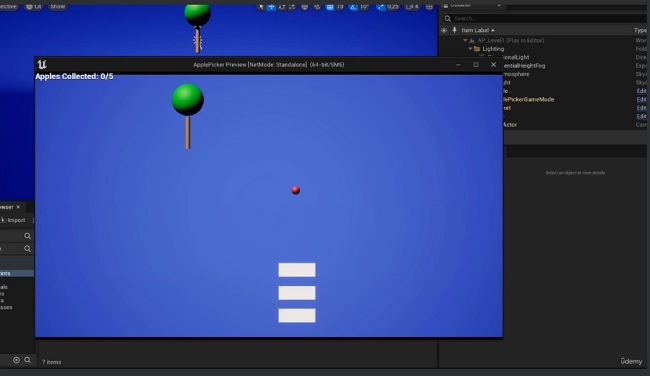Click the tree actor in editor viewport

point(197,27)
